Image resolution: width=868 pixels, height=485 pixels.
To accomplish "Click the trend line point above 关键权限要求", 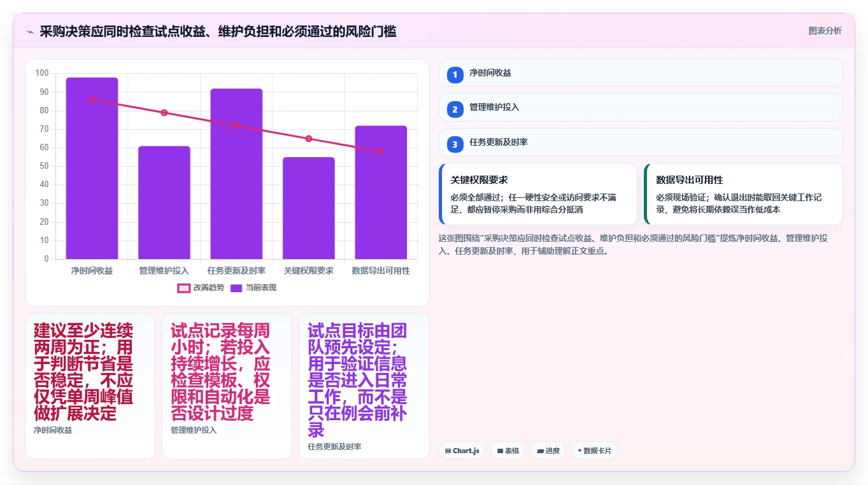I will (309, 139).
